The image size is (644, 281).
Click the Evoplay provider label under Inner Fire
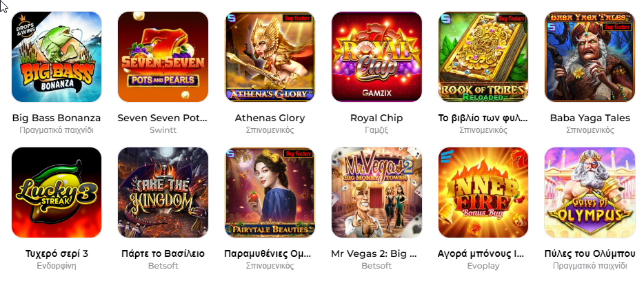point(483,266)
